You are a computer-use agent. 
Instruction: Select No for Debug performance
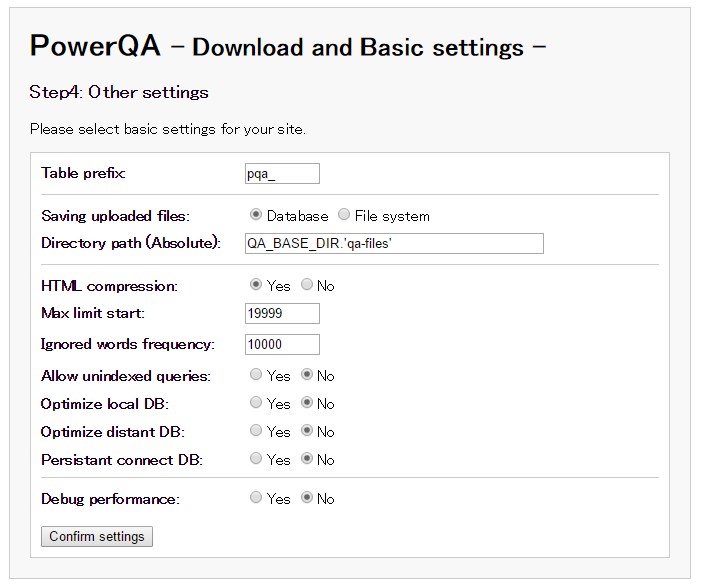307,497
